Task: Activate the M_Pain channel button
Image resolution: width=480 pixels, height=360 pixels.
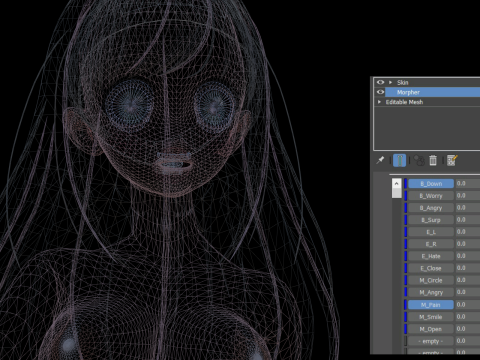Action: [431, 305]
